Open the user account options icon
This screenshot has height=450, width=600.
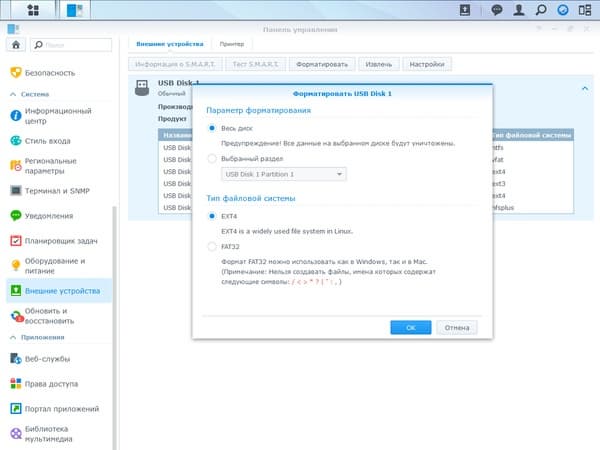tap(518, 10)
